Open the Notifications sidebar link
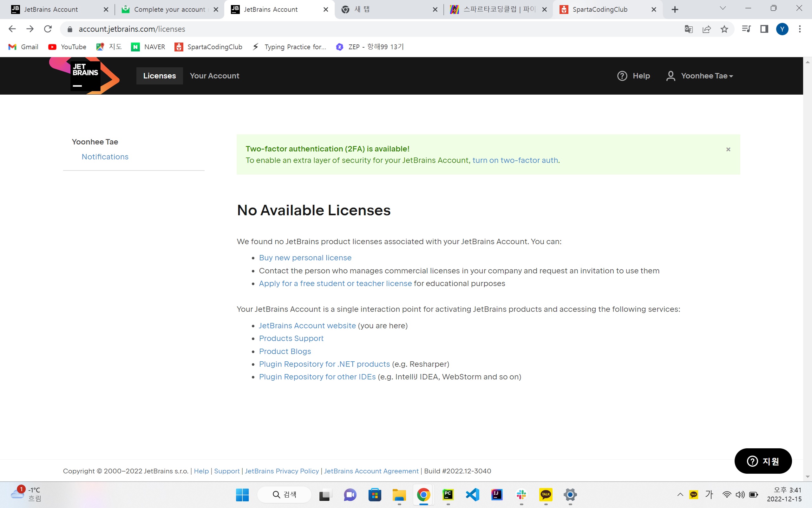Screen dimensions: 812x508 (105, 157)
